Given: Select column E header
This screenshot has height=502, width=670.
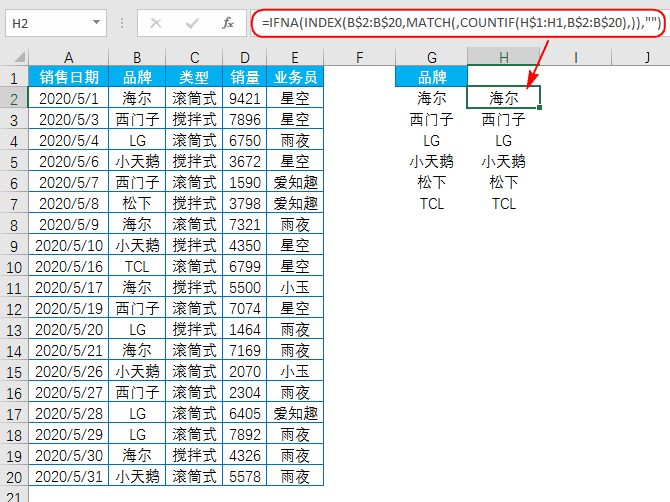Looking at the screenshot, I should 295,57.
